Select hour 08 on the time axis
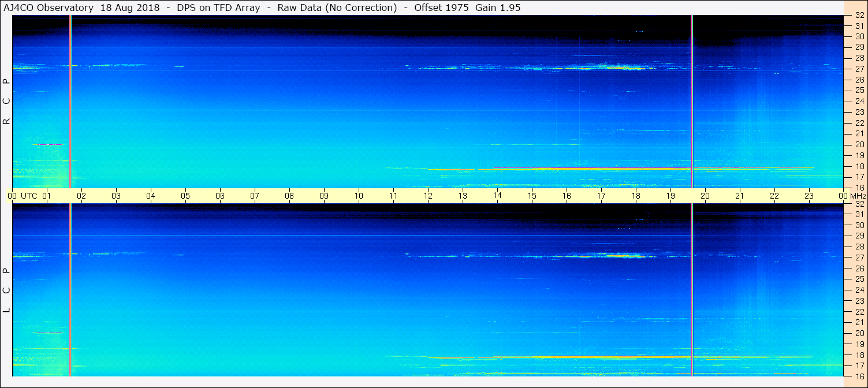 tap(289, 196)
